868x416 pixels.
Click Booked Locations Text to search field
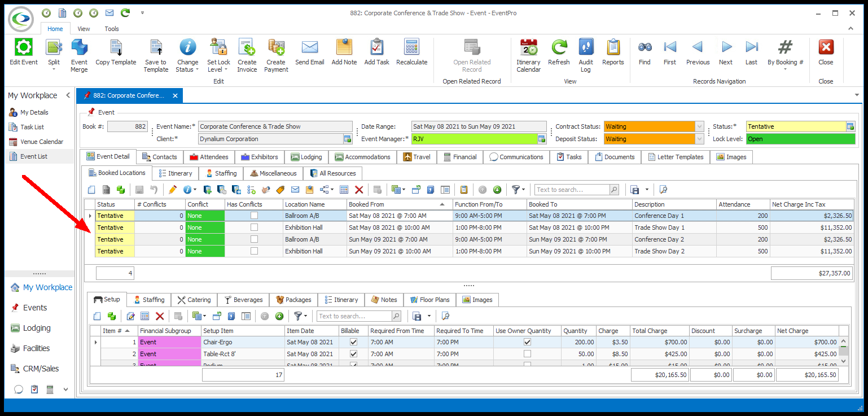click(572, 190)
